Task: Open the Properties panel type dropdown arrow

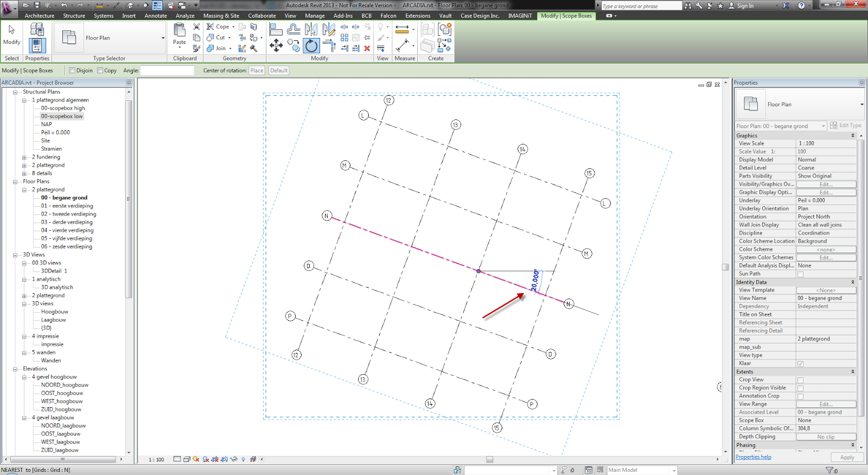Action: coord(861,104)
